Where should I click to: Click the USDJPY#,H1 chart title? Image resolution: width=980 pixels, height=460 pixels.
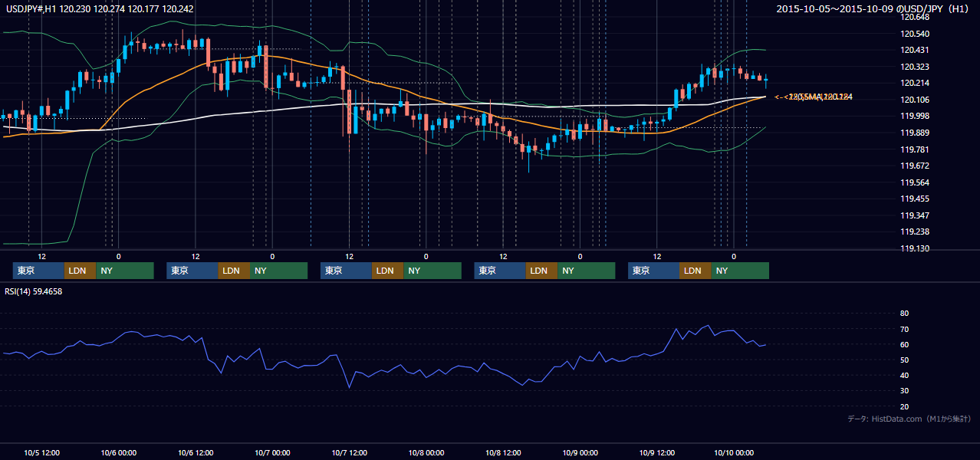pyautogui.click(x=100, y=8)
